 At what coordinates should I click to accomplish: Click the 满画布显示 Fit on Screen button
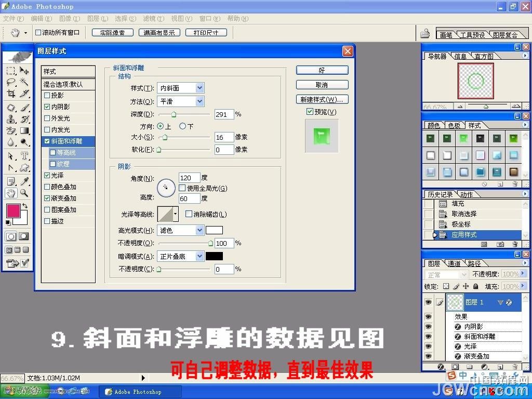[159, 33]
